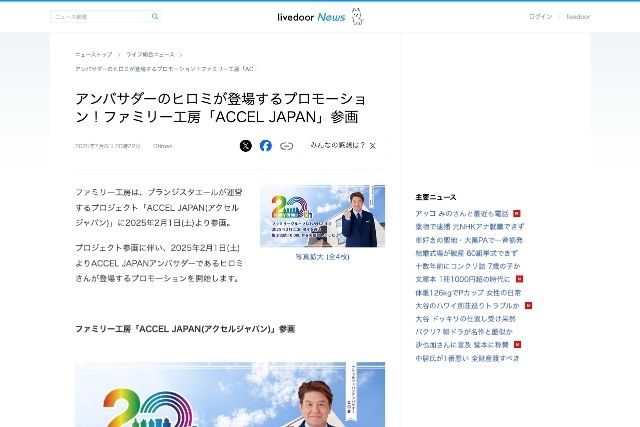The height and width of the screenshot is (427, 640).
Task: Click the 主要ニュース sidebar heading
Action: [436, 197]
